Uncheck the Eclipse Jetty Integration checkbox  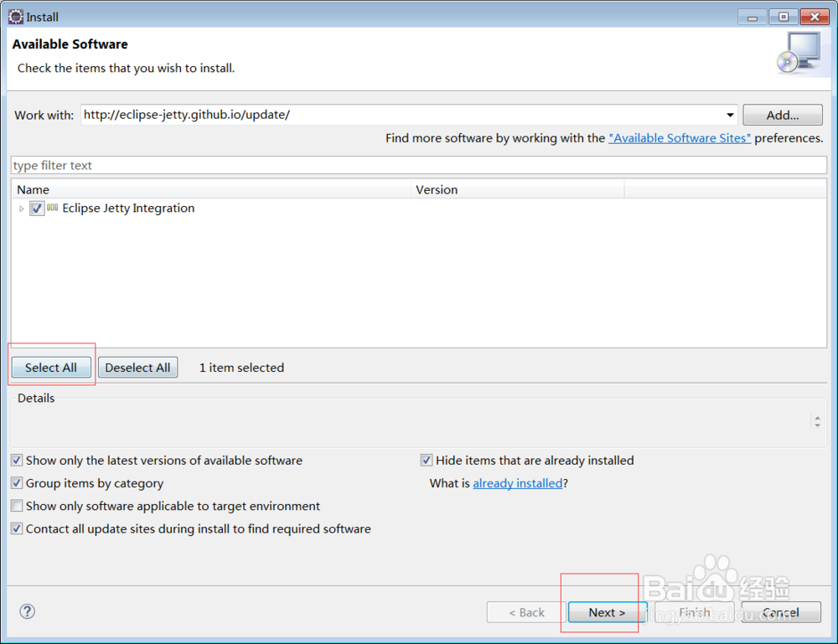36,209
